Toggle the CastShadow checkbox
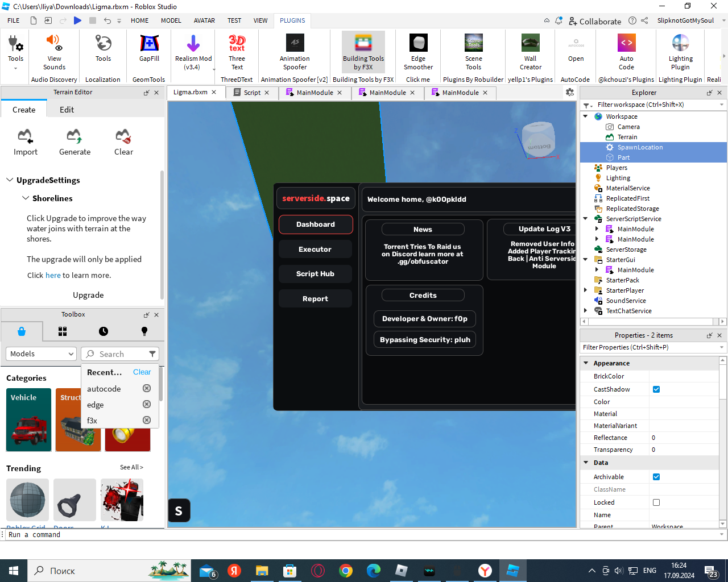Screen dimensions: 728x582 point(656,389)
